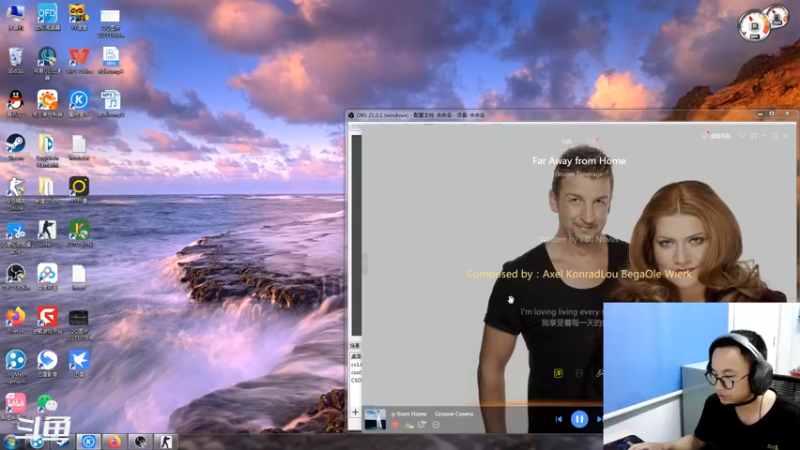
Task: Click the album cover thumbnail in player bar
Action: point(375,419)
